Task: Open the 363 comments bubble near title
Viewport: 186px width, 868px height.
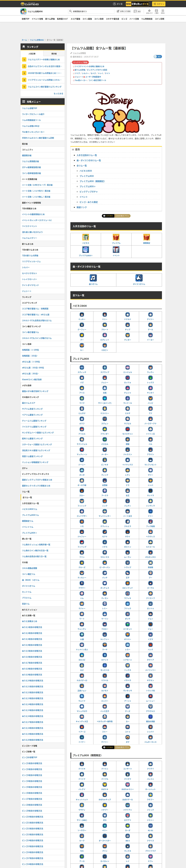Action: (x=157, y=57)
